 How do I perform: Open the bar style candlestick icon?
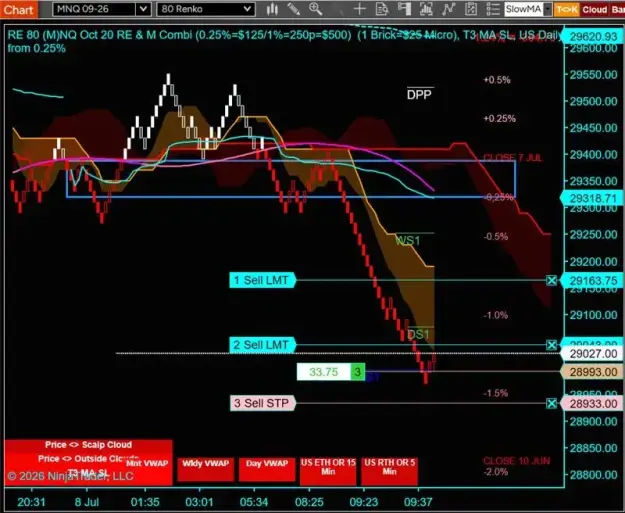pos(272,9)
